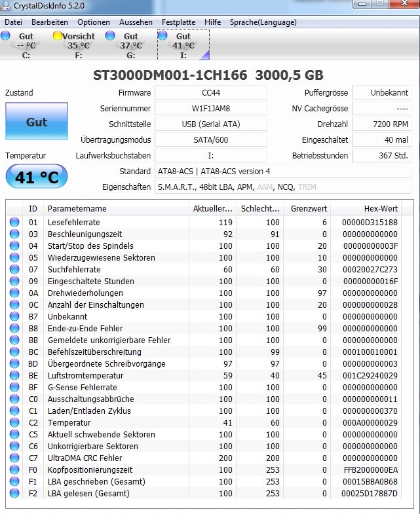Screen dimensions: 420x514
Task: Click the Eigenschaften features field
Action: pos(283,187)
